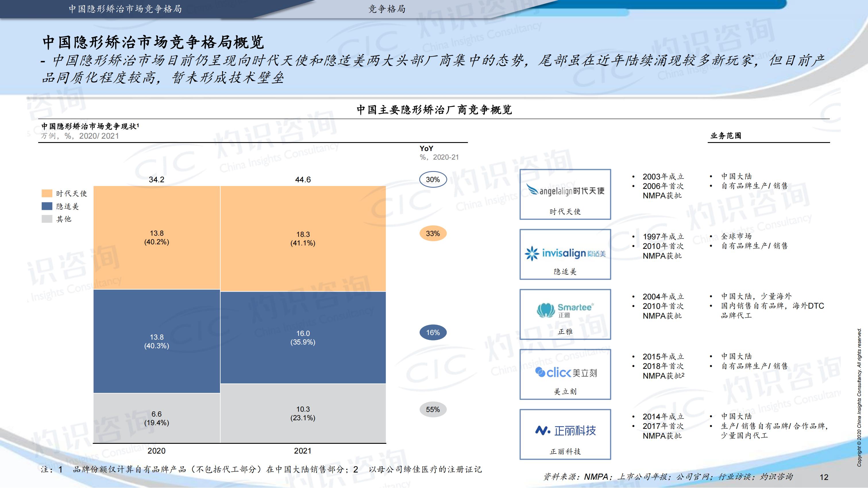This screenshot has width=868, height=488.
Task: Select the blue 隐适美 legend swatch
Action: click(47, 206)
